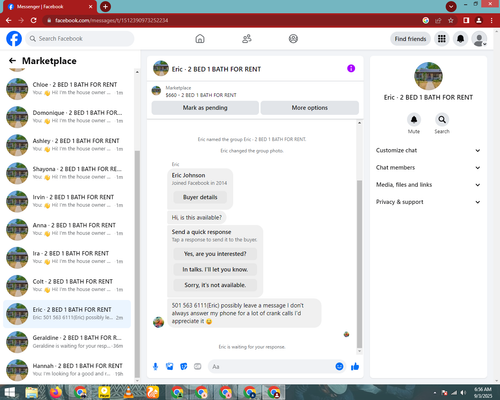Open Ashley's rental conversation
Image resolution: width=500 pixels, height=400 pixels.
(x=67, y=145)
